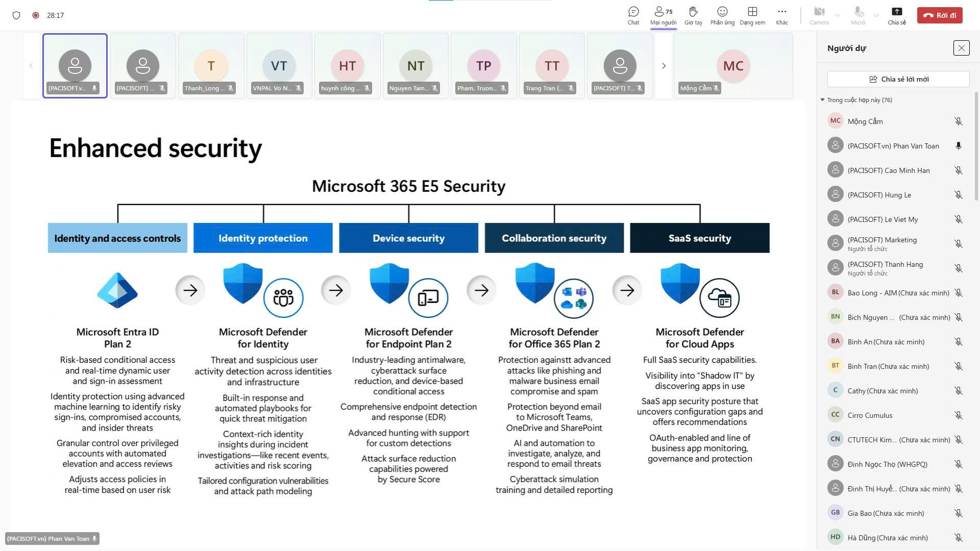980x551 pixels.
Task: Select Hà Dũng attendee row
Action: (896, 538)
